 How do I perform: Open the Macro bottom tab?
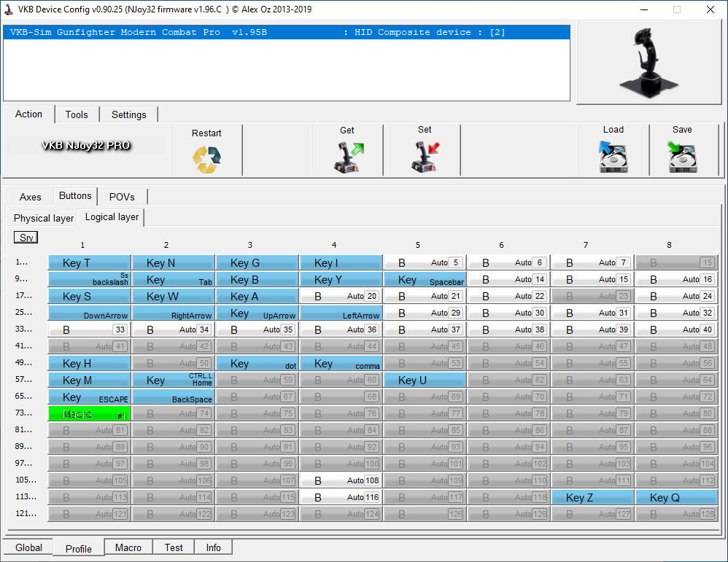click(128, 547)
